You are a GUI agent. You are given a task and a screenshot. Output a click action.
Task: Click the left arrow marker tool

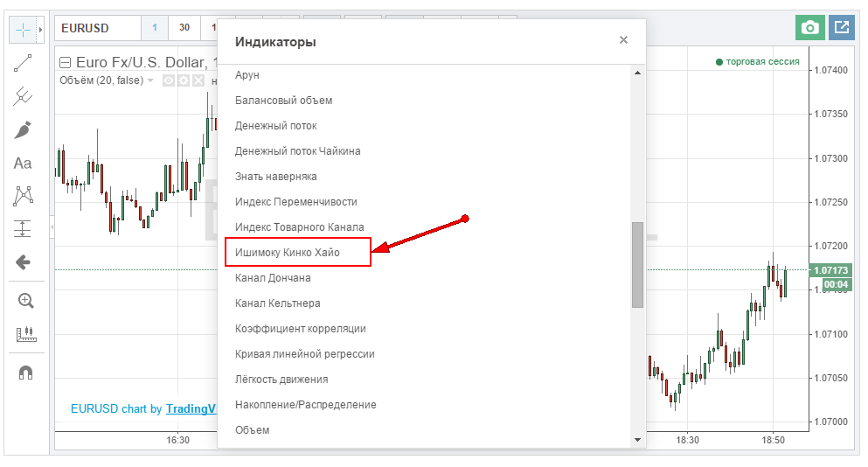tap(23, 262)
